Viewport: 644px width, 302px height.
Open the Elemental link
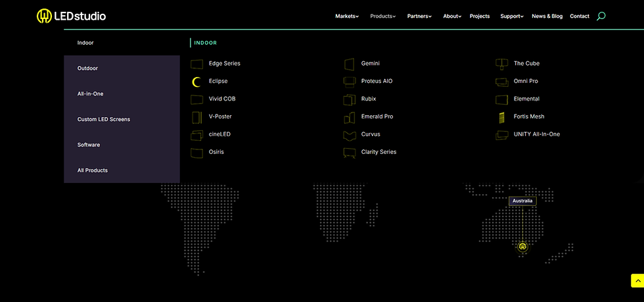[526, 99]
